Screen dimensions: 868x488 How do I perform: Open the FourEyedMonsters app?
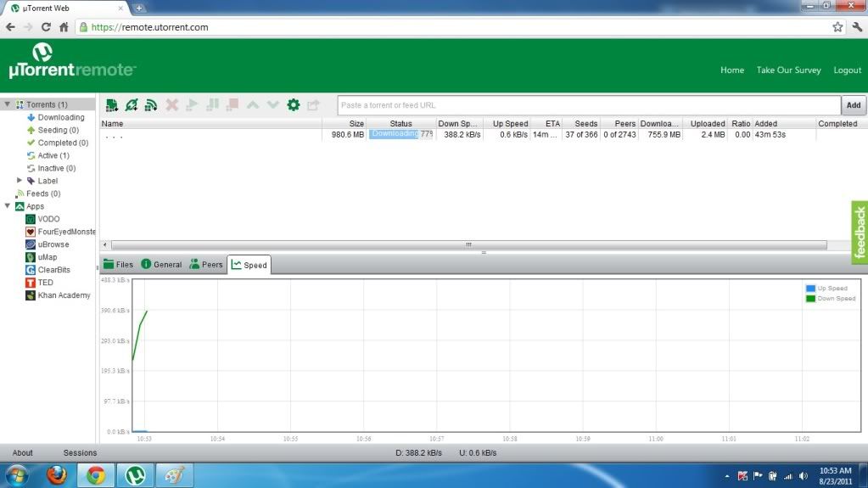pyautogui.click(x=59, y=232)
